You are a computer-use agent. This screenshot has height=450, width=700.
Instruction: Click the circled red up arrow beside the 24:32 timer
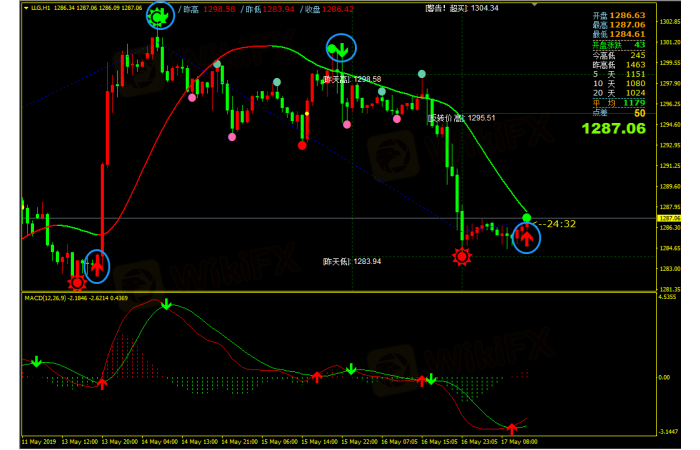coord(525,238)
